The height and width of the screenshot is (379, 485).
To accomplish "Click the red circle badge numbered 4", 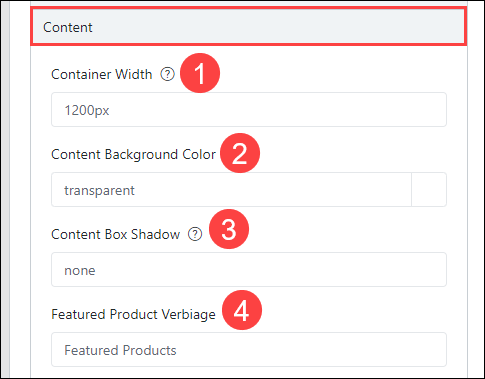I will point(242,310).
